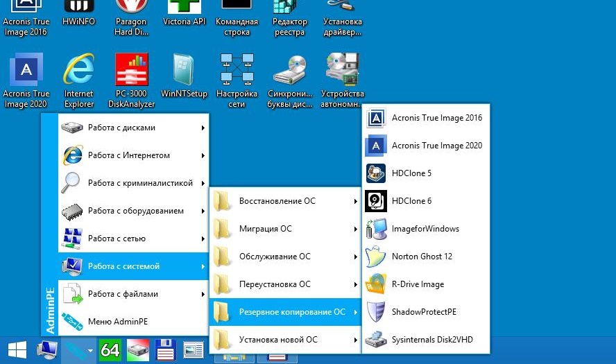Launch Acronis True Image 2020 from submenu

[x=426, y=146]
